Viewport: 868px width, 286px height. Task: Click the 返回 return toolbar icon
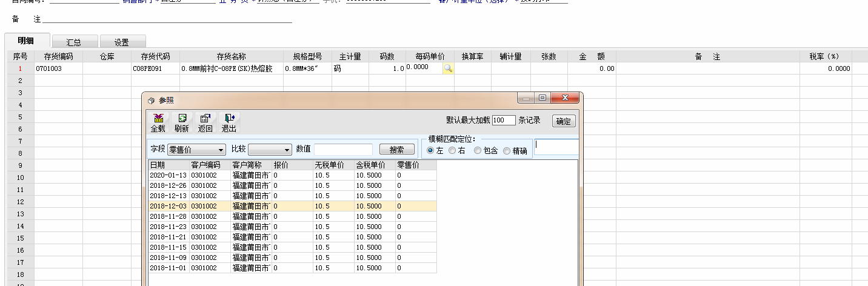coord(205,123)
